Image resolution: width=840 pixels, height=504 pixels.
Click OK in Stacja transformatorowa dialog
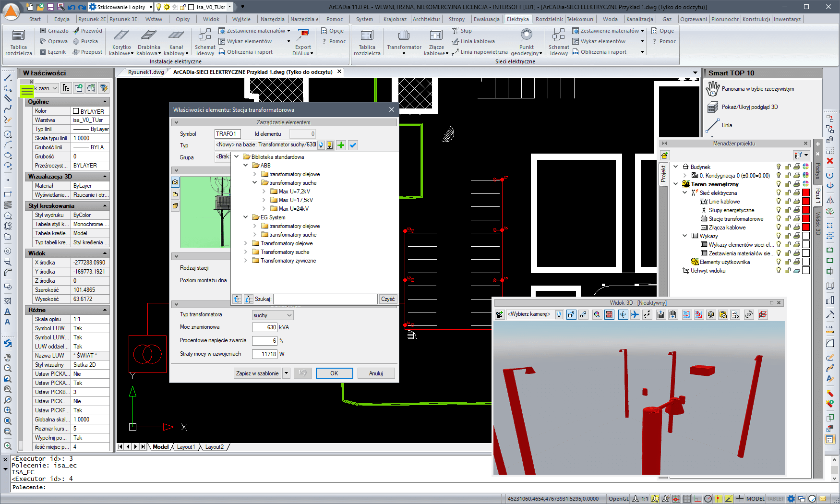(x=334, y=373)
